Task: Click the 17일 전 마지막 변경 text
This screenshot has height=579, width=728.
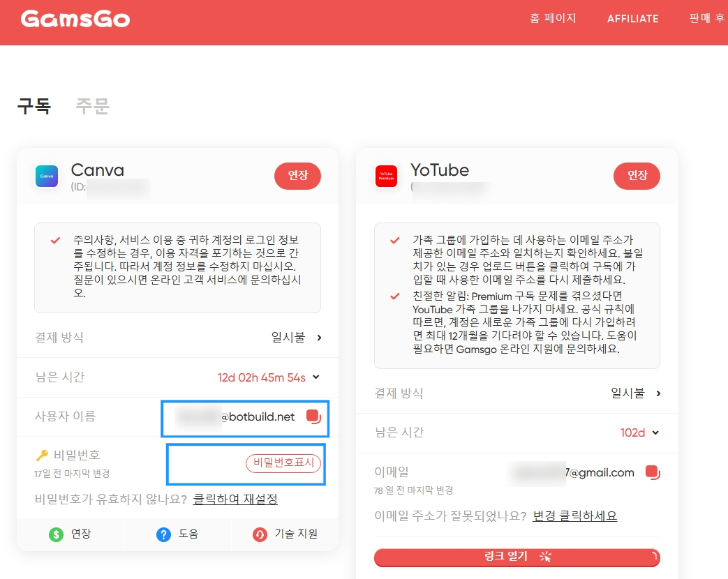Action: pyautogui.click(x=72, y=474)
